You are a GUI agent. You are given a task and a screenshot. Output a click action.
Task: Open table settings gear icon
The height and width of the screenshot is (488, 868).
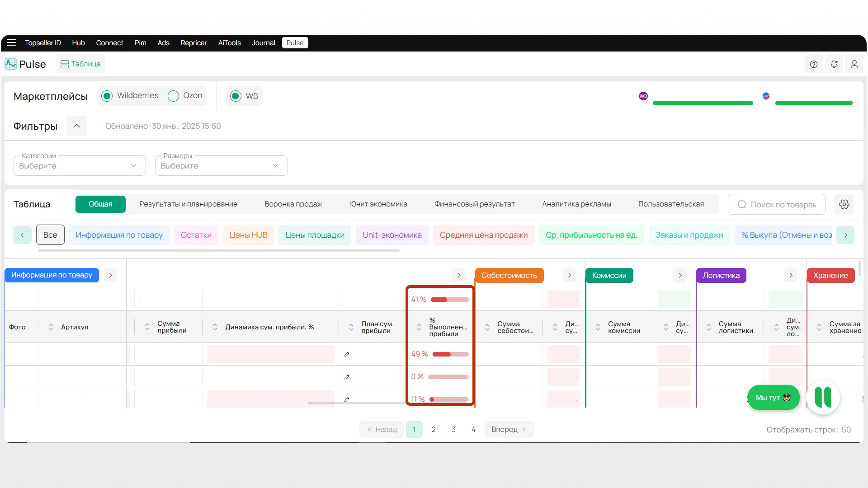(844, 204)
